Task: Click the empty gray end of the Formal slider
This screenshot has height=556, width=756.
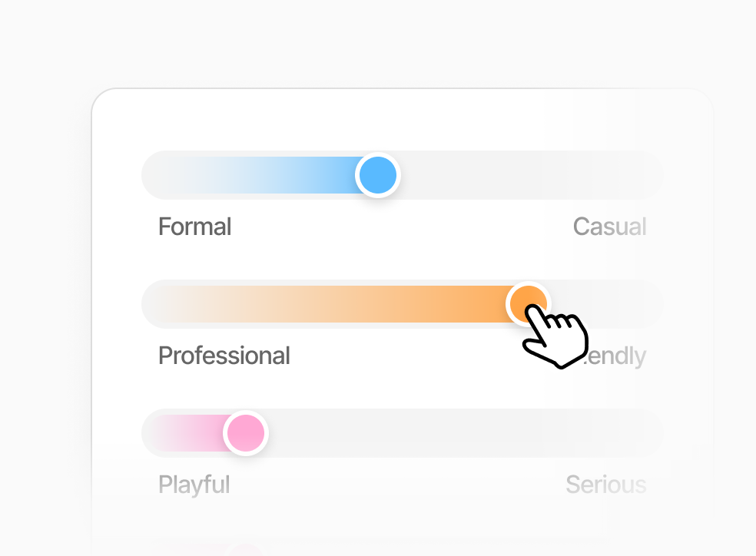Action: [538, 174]
